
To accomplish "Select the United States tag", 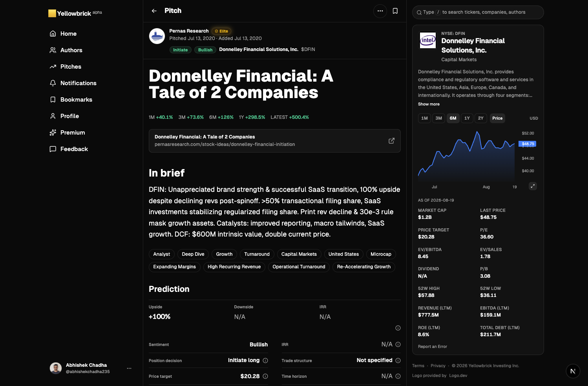I will tap(344, 254).
